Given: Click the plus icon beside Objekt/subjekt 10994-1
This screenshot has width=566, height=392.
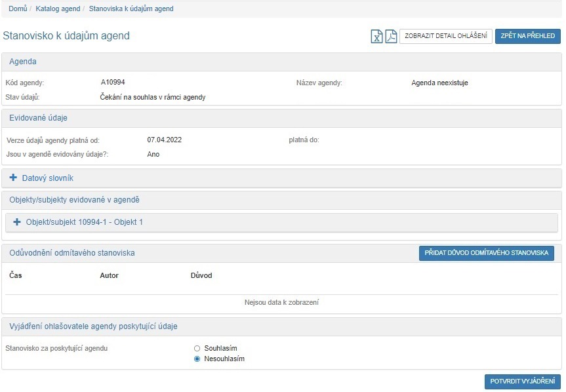Looking at the screenshot, I should pyautogui.click(x=17, y=222).
